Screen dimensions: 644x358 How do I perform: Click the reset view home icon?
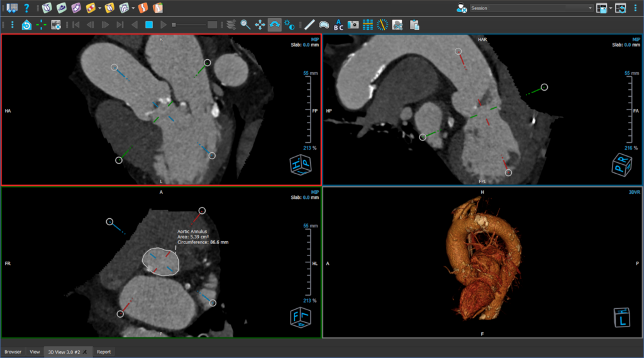[26, 25]
